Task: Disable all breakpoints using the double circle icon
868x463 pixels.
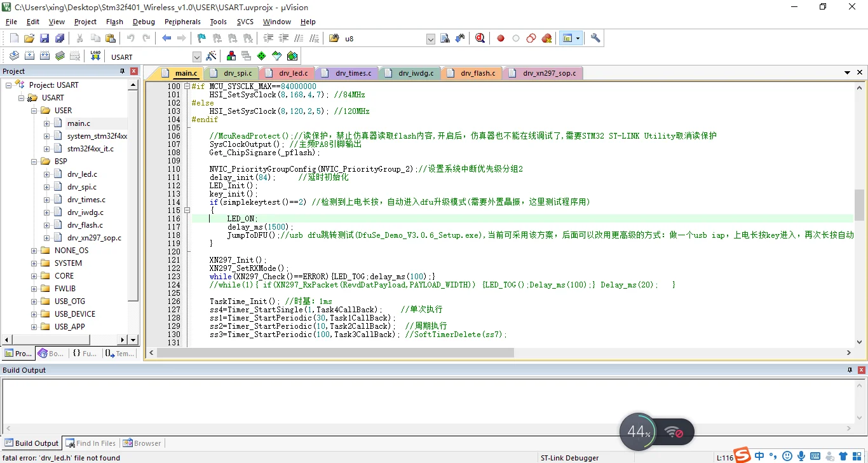Action: coord(531,38)
